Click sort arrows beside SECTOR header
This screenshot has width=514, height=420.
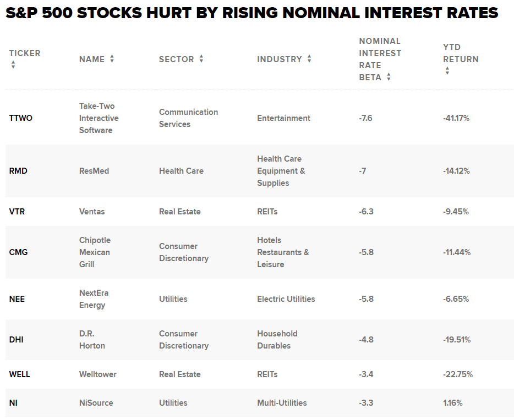201,59
